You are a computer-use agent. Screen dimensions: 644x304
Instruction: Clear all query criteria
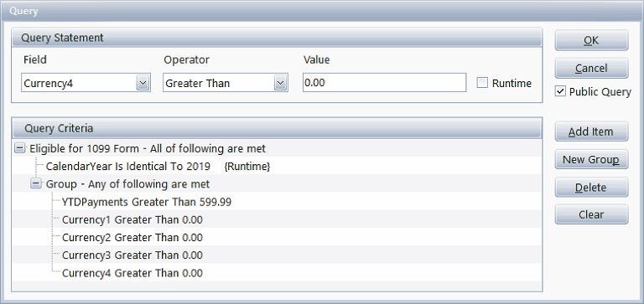[x=591, y=214]
